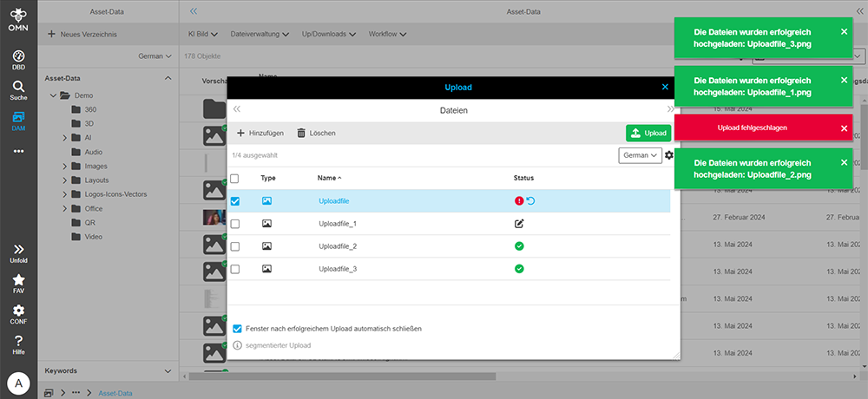The width and height of the screenshot is (868, 399).
Task: Dismiss the red Upload fehlgeschlagen notification
Action: click(844, 128)
